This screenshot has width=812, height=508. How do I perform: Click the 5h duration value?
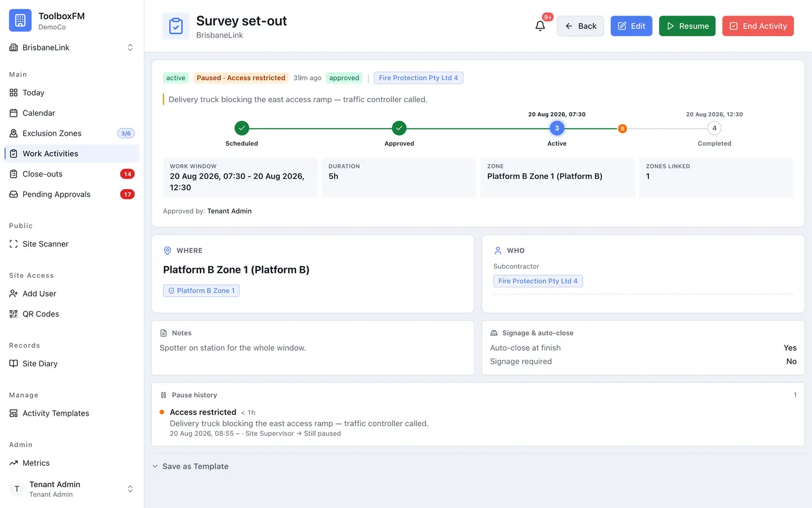(333, 176)
